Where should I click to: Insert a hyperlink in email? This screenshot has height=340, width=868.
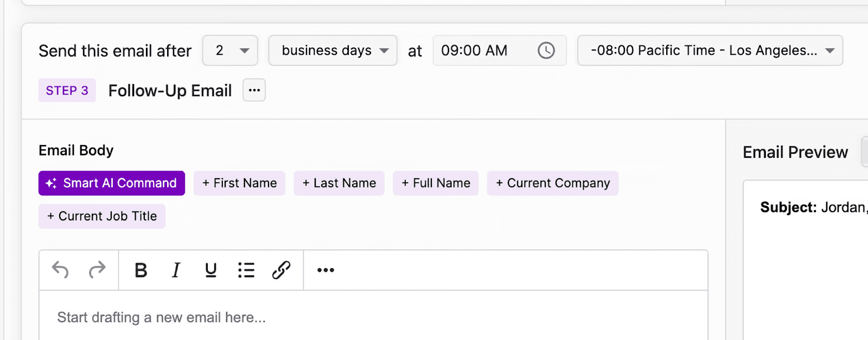[281, 270]
